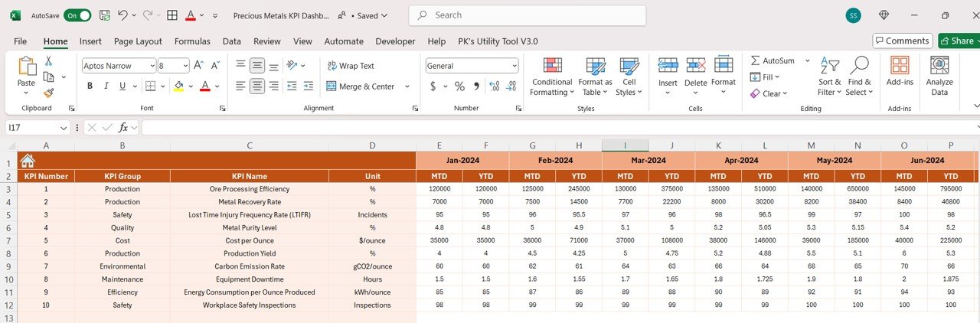This screenshot has height=323, width=980.
Task: Toggle Merge & Center
Action: pos(361,86)
